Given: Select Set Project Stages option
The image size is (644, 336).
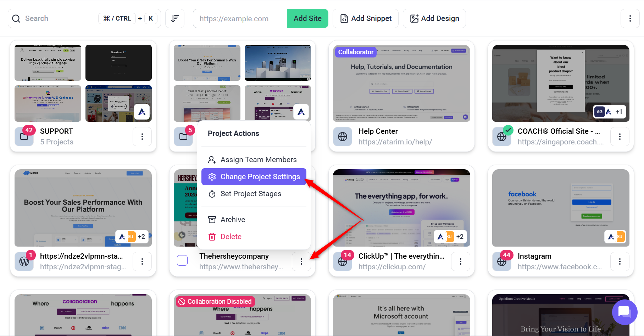Looking at the screenshot, I should point(254,194).
